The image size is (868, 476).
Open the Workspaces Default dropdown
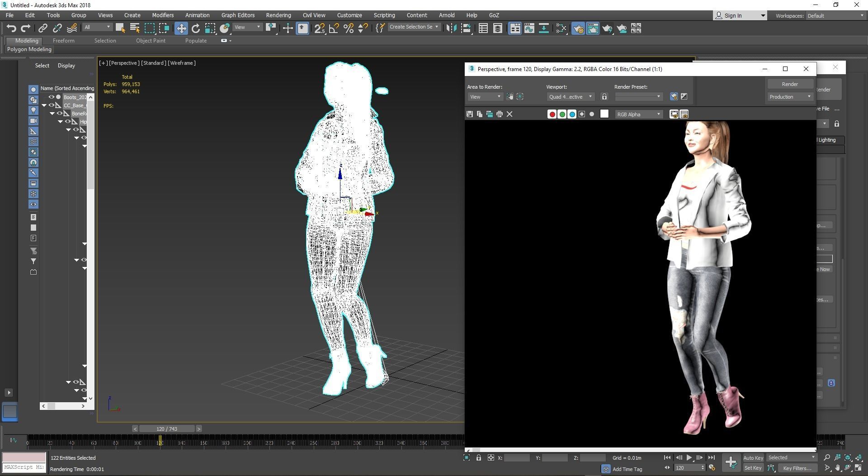(835, 15)
